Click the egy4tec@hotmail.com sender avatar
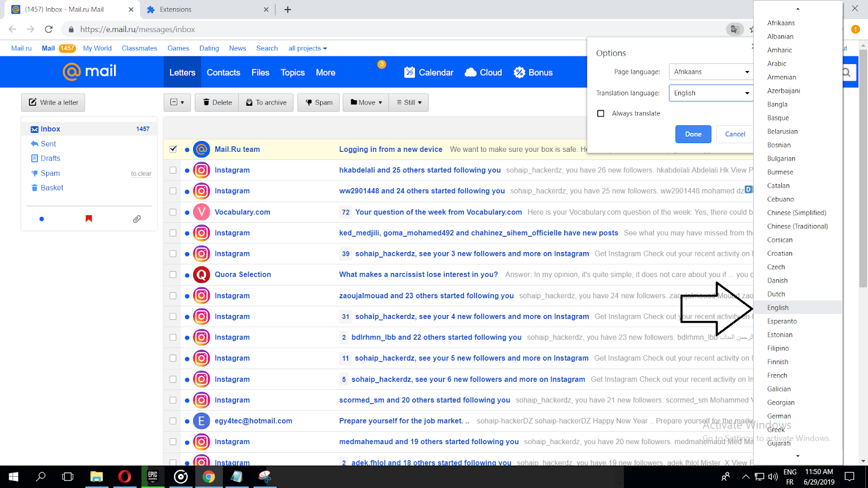This screenshot has height=488, width=868. (x=201, y=421)
